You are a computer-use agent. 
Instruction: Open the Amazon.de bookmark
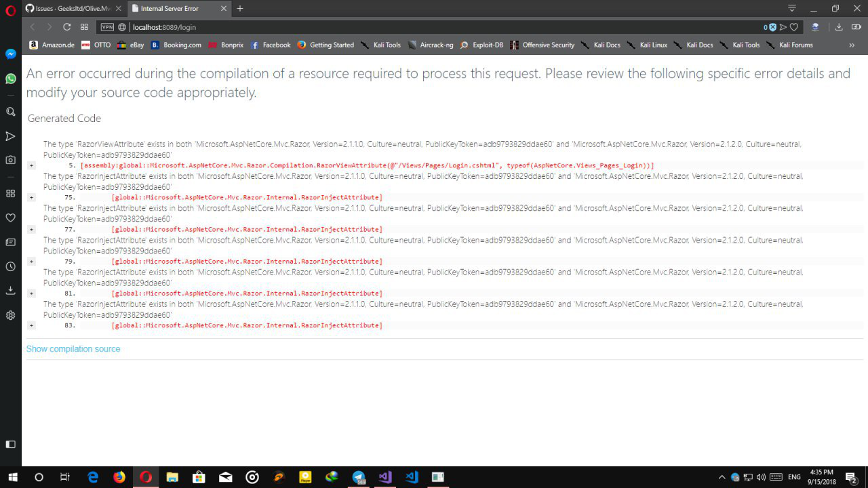pyautogui.click(x=52, y=45)
